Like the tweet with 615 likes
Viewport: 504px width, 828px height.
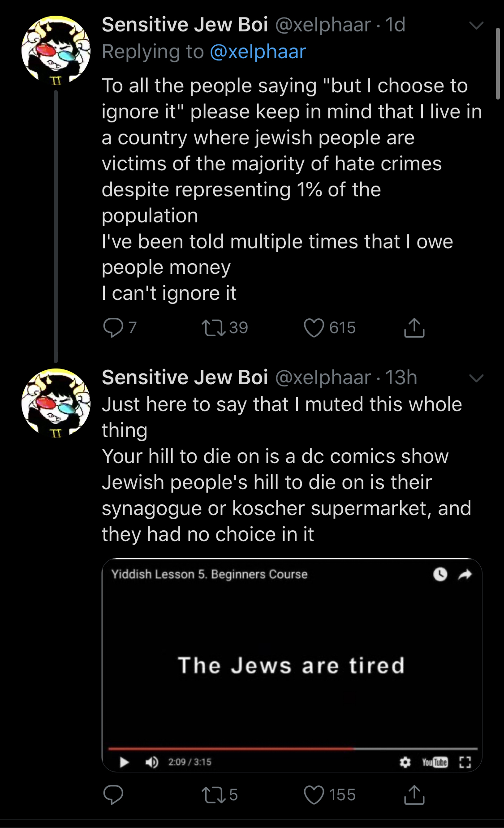314,328
